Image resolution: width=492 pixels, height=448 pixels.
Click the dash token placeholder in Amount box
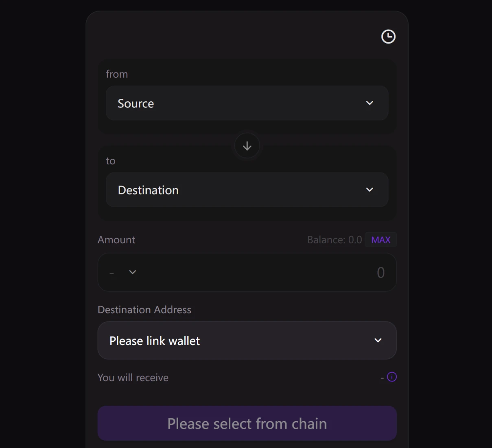[112, 273]
